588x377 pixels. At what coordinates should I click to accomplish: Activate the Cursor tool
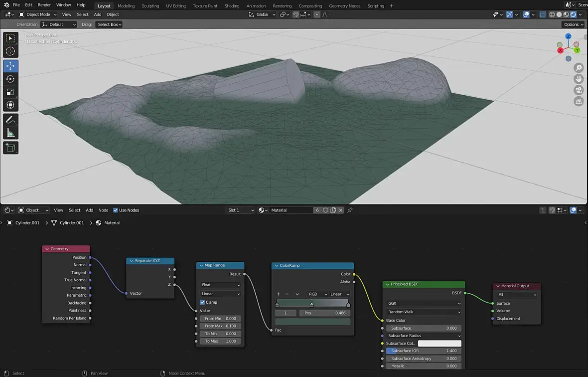[10, 51]
